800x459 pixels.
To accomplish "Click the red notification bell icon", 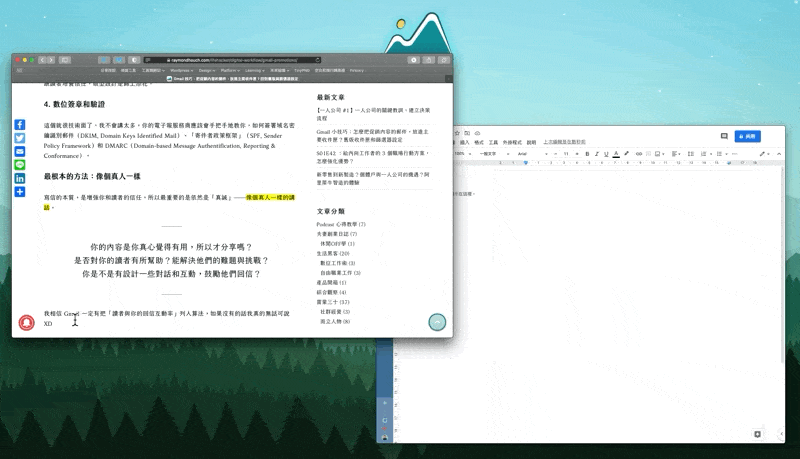I will tap(27, 322).
